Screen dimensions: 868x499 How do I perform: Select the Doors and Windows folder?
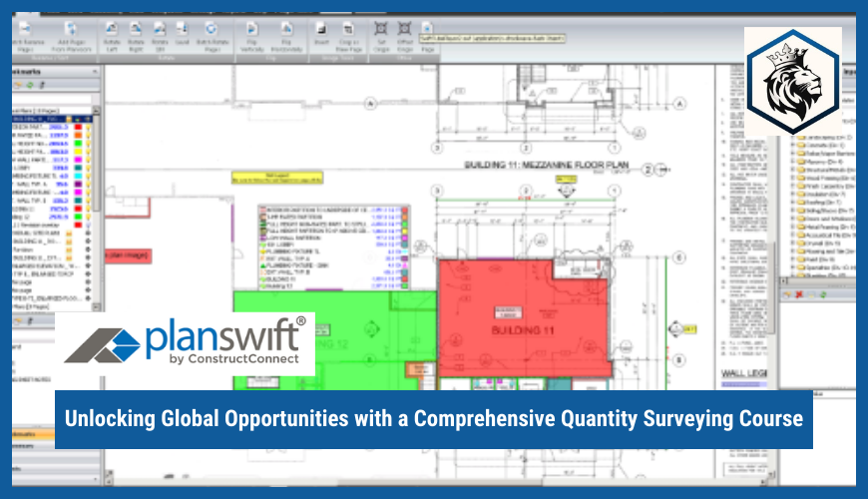click(828, 219)
